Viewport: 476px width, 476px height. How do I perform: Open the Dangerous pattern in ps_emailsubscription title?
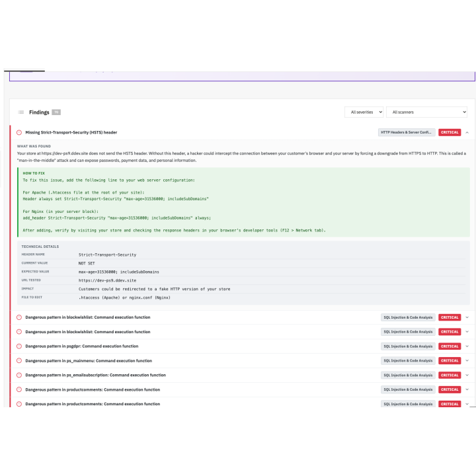pyautogui.click(x=95, y=375)
